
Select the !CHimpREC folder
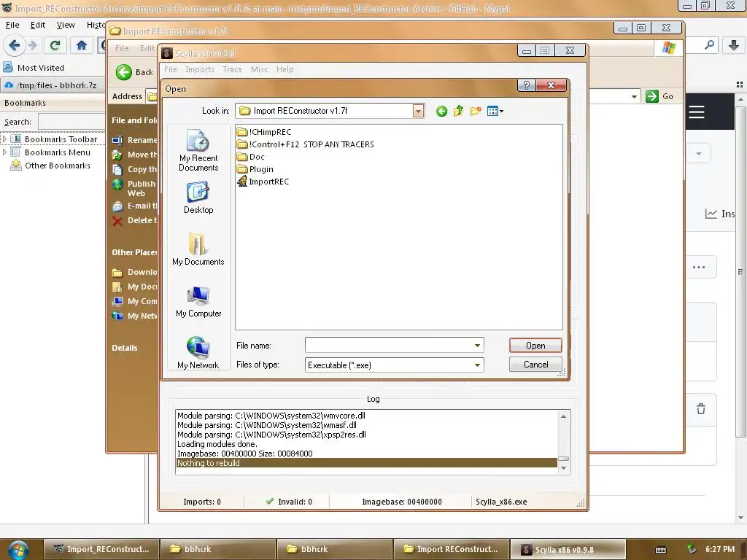coord(264,132)
